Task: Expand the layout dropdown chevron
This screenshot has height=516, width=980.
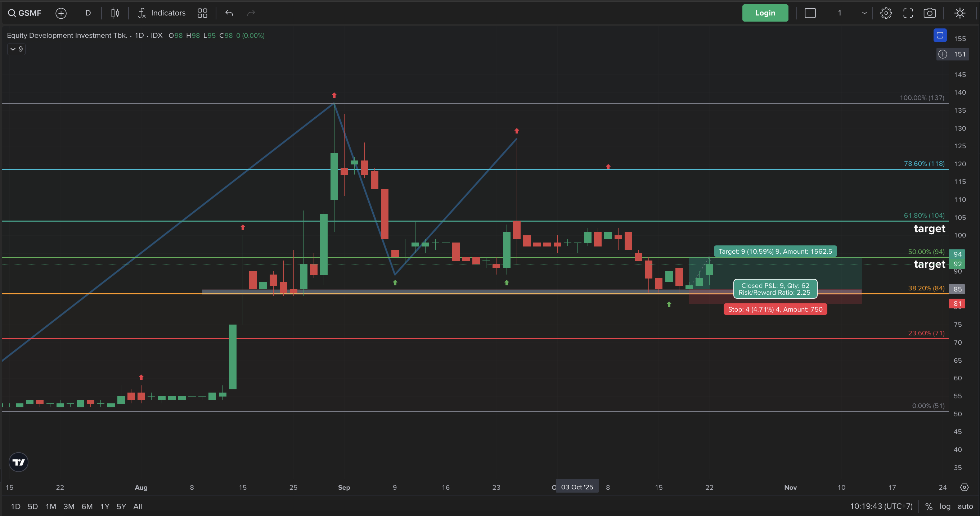Action: (864, 13)
